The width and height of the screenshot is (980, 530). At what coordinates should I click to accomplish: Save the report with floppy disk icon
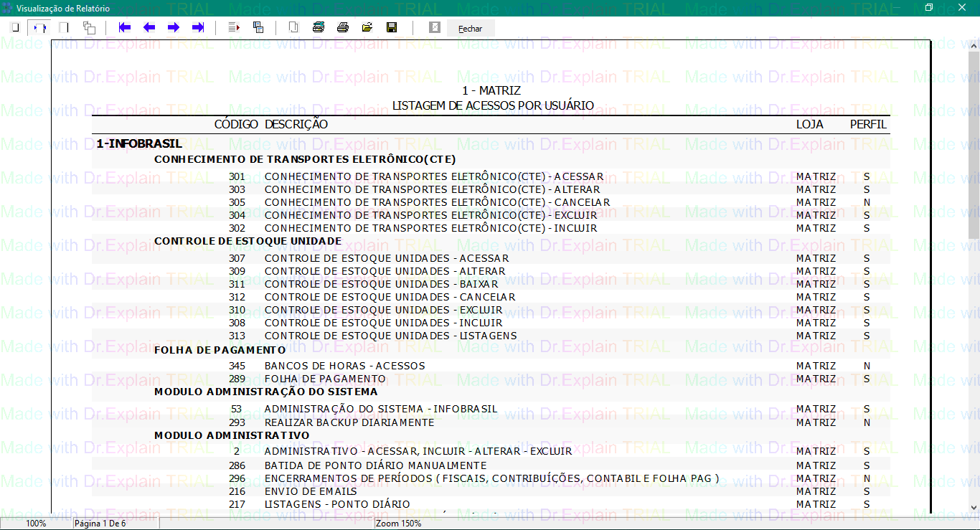pos(392,28)
